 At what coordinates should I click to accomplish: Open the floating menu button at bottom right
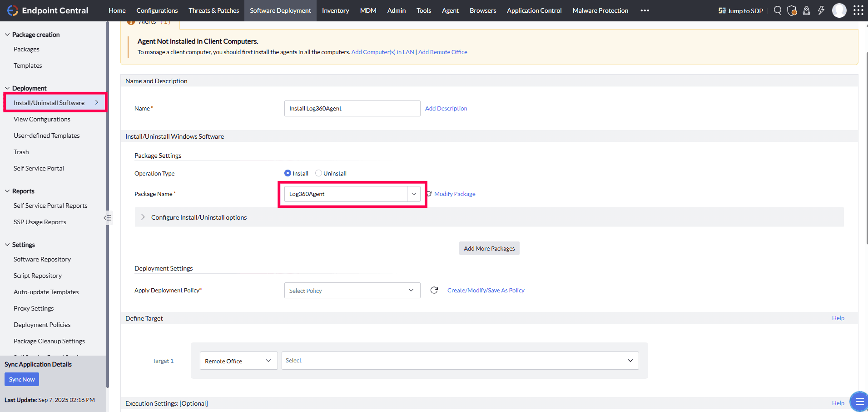(859, 402)
